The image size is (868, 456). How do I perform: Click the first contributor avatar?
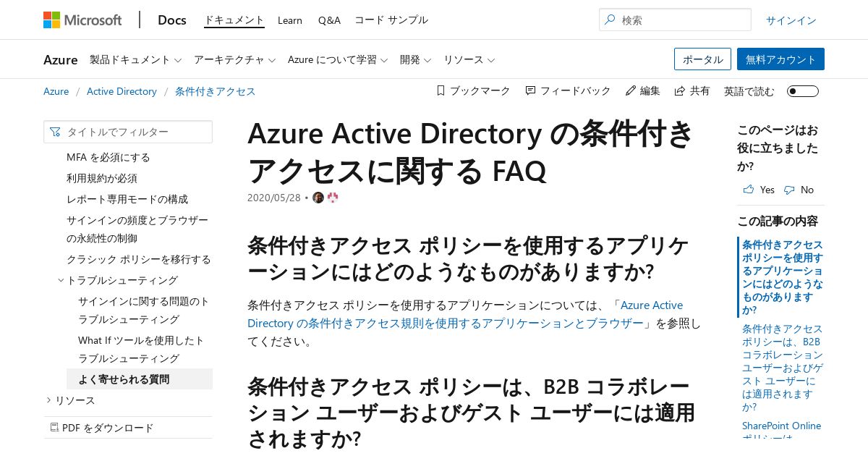tap(318, 198)
